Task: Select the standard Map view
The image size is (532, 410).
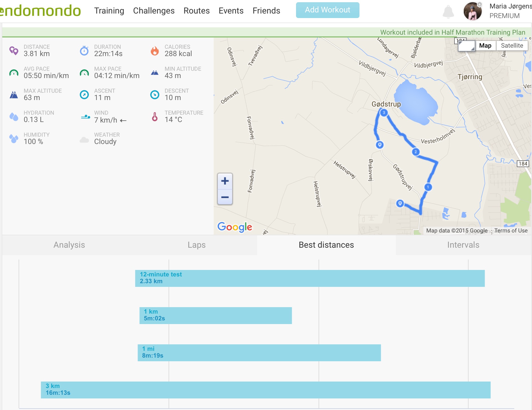Action: click(x=485, y=46)
